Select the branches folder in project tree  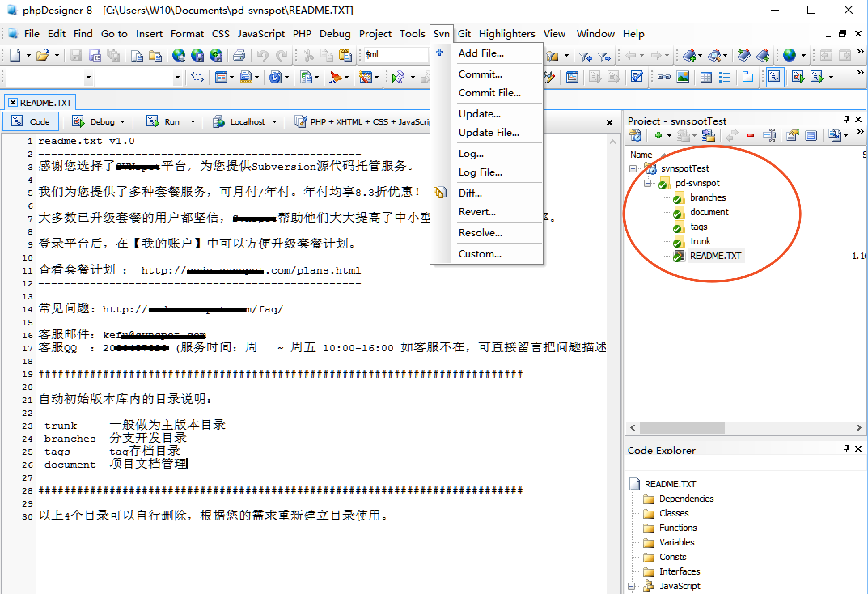tap(708, 197)
